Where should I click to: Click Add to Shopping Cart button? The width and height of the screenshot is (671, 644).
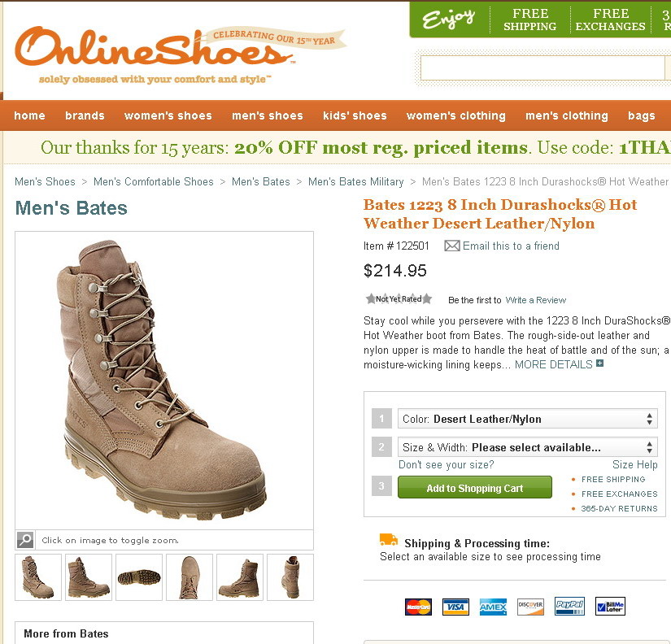point(474,488)
